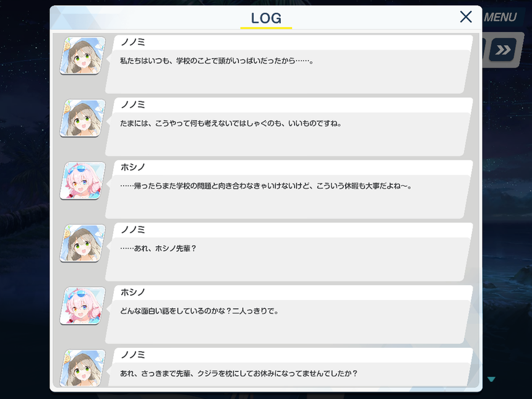This screenshot has height=399, width=532.
Task: Click Nonomi's avatar beside クジラを枕 line
Action: 82,368
